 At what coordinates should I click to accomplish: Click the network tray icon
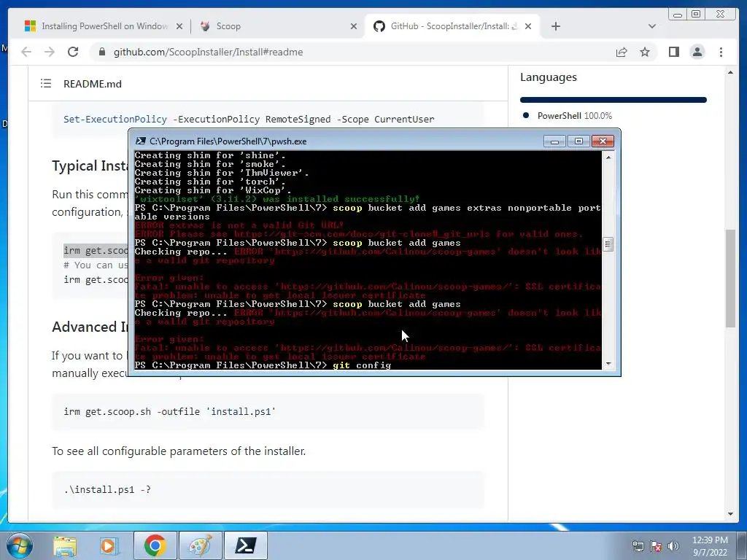point(638,546)
